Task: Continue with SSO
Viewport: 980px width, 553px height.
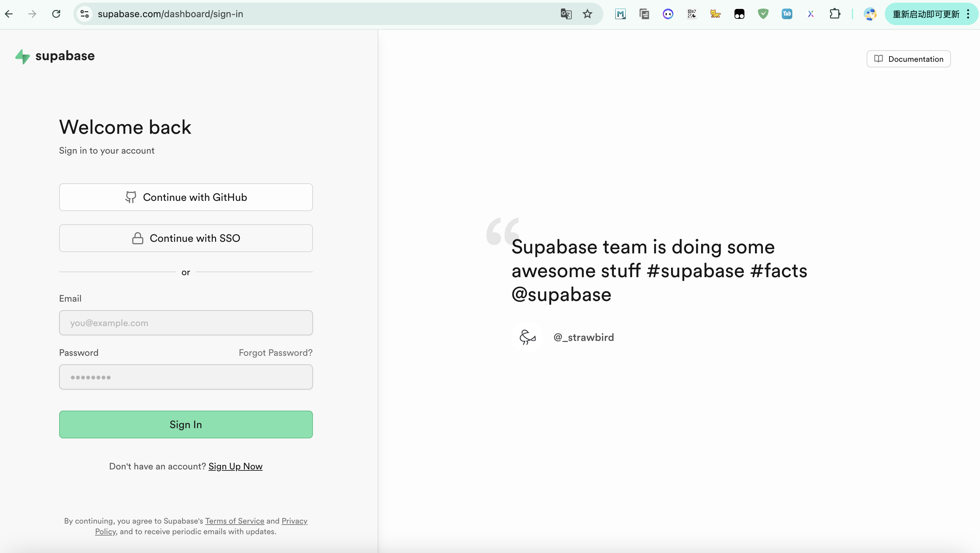Action: click(186, 238)
